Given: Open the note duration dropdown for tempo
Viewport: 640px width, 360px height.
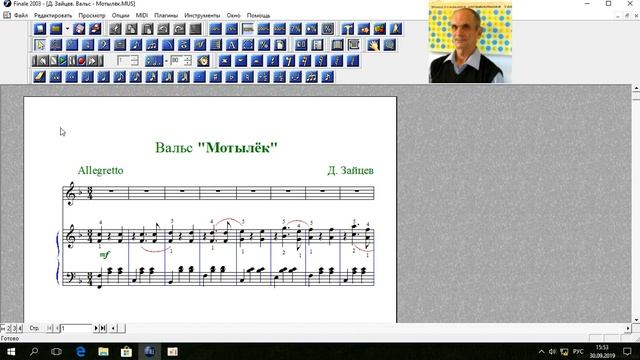Looking at the screenshot, I should click(153, 61).
